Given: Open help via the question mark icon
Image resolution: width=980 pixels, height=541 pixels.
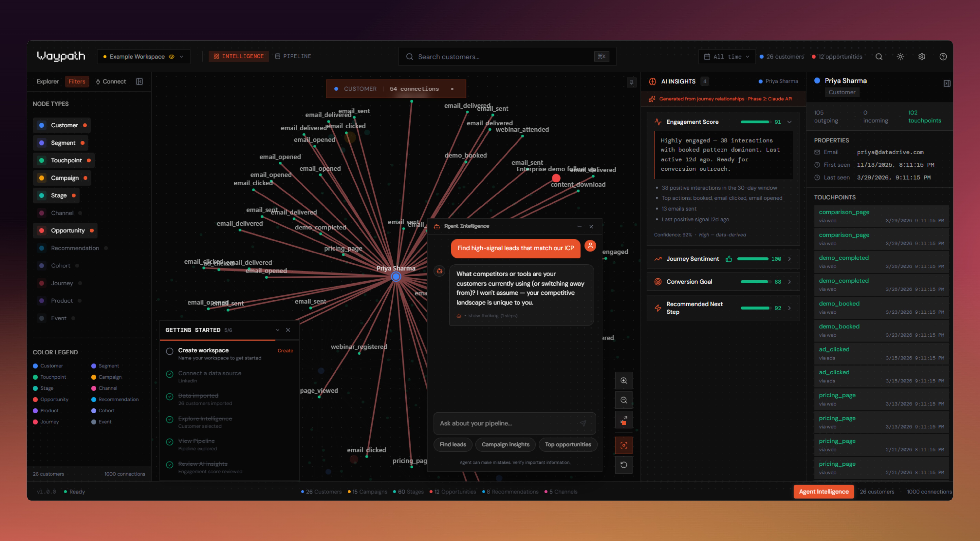Looking at the screenshot, I should pyautogui.click(x=943, y=56).
